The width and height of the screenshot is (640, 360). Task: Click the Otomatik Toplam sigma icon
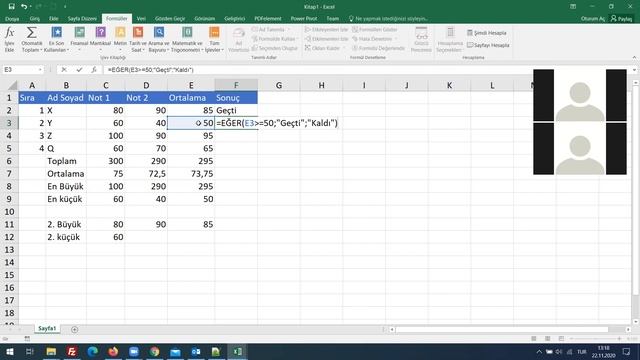31,33
